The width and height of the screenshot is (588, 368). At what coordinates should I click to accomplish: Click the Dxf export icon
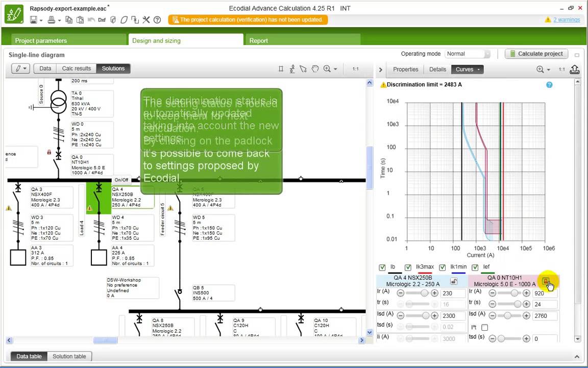tap(102, 20)
